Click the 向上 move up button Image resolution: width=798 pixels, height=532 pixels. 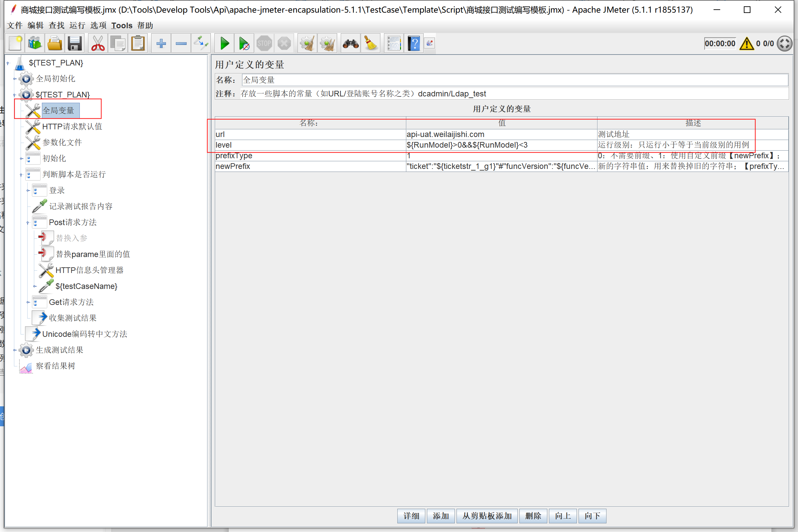click(563, 516)
